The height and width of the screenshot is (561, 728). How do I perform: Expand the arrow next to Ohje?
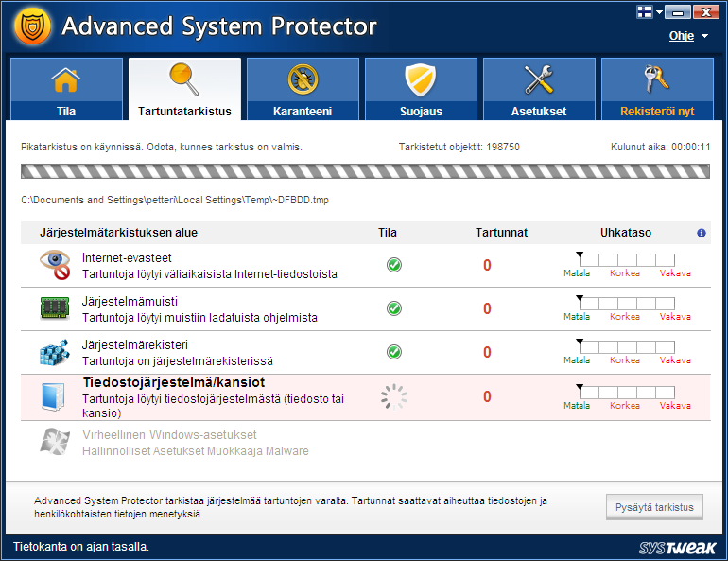coord(704,36)
